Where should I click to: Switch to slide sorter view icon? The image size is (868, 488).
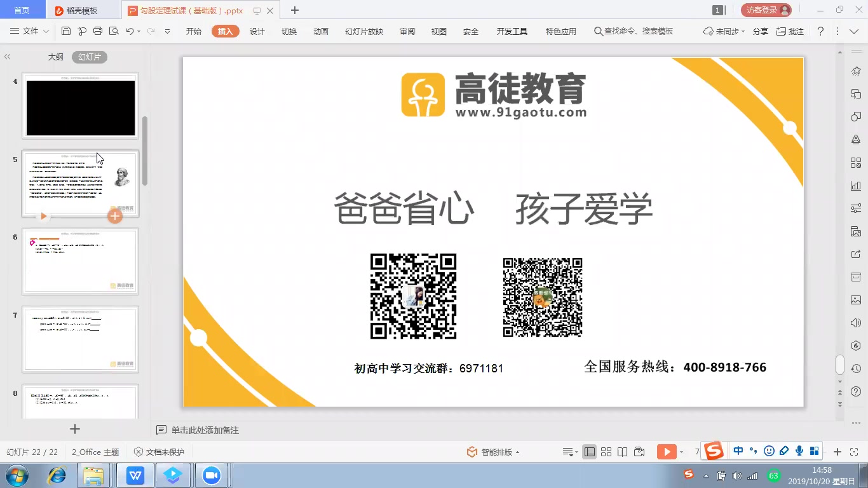tap(606, 452)
